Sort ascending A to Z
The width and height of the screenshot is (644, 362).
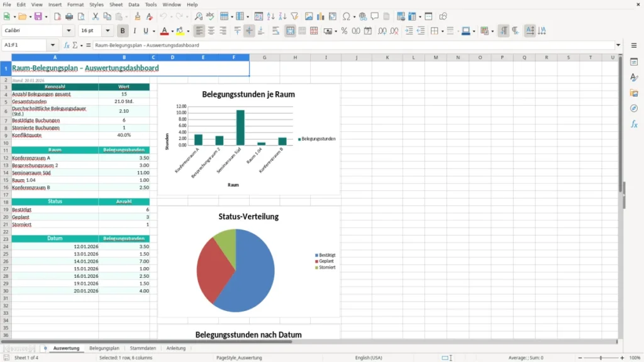pos(270,16)
